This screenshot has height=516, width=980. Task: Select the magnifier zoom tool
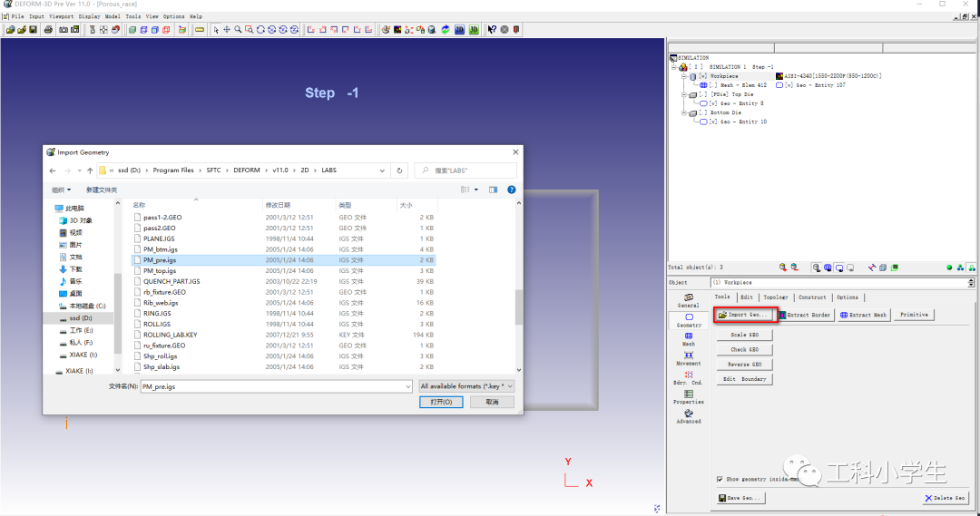pos(238,29)
